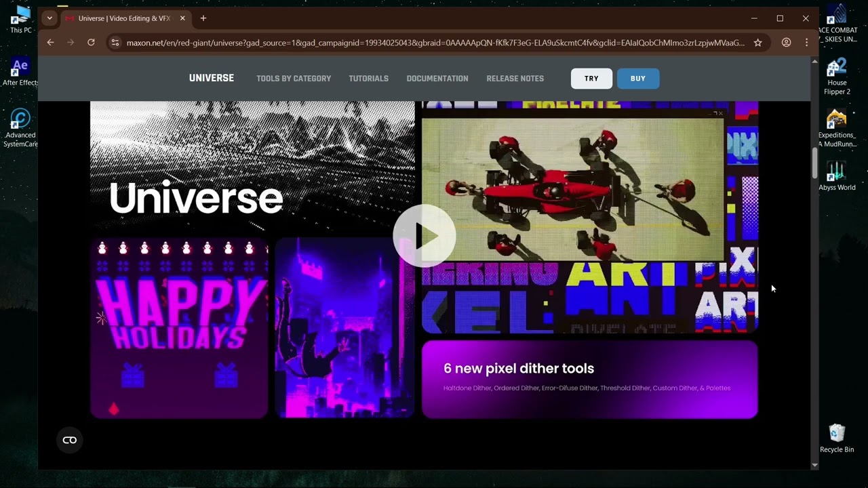
Task: Click the blue BUY button
Action: point(637,79)
